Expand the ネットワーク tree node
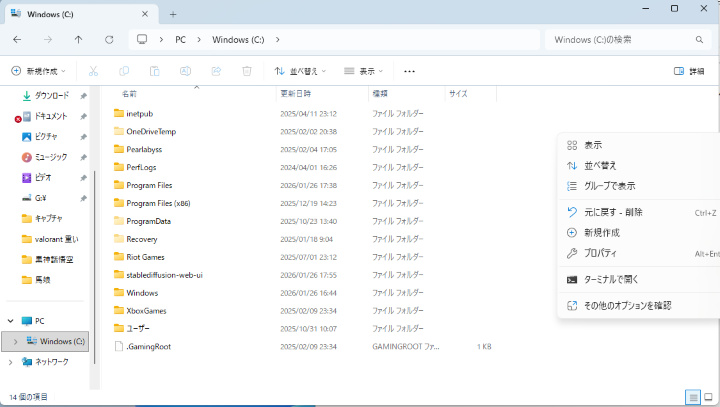This screenshot has width=720, height=407. coord(10,361)
